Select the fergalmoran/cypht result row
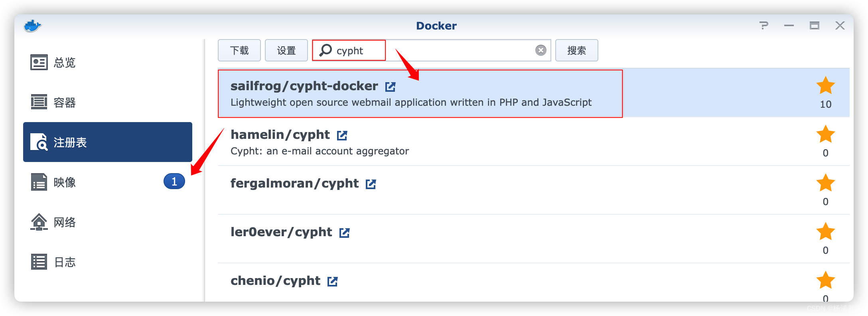868x316 pixels. pos(479,191)
